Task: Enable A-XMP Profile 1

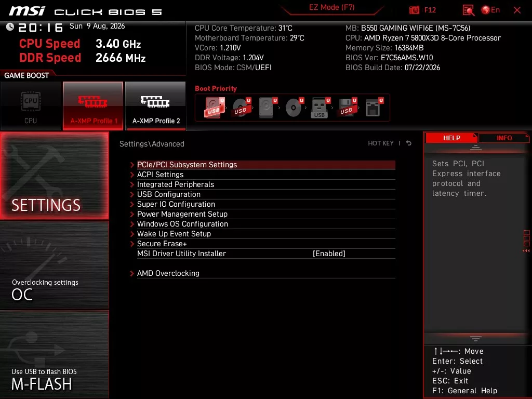Action: [x=93, y=106]
